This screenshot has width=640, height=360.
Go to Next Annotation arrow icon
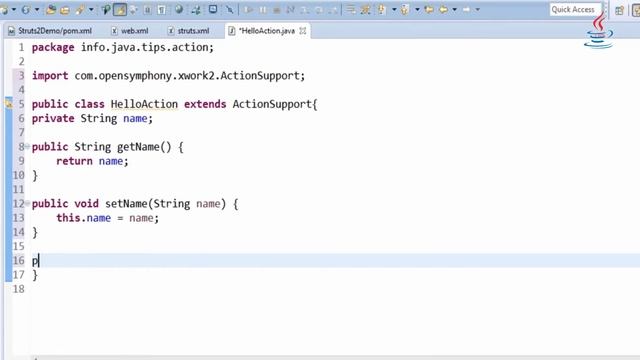point(382,9)
